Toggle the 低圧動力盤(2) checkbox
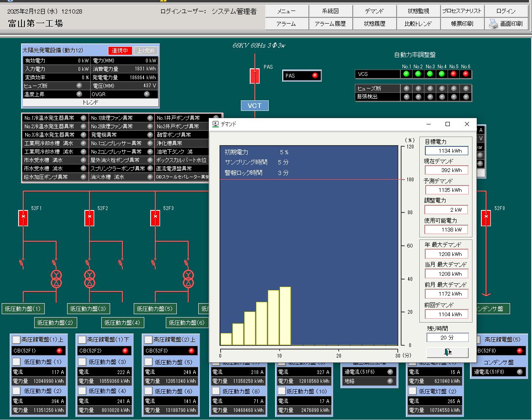Screen dimensions: 532x420 [x=16, y=391]
